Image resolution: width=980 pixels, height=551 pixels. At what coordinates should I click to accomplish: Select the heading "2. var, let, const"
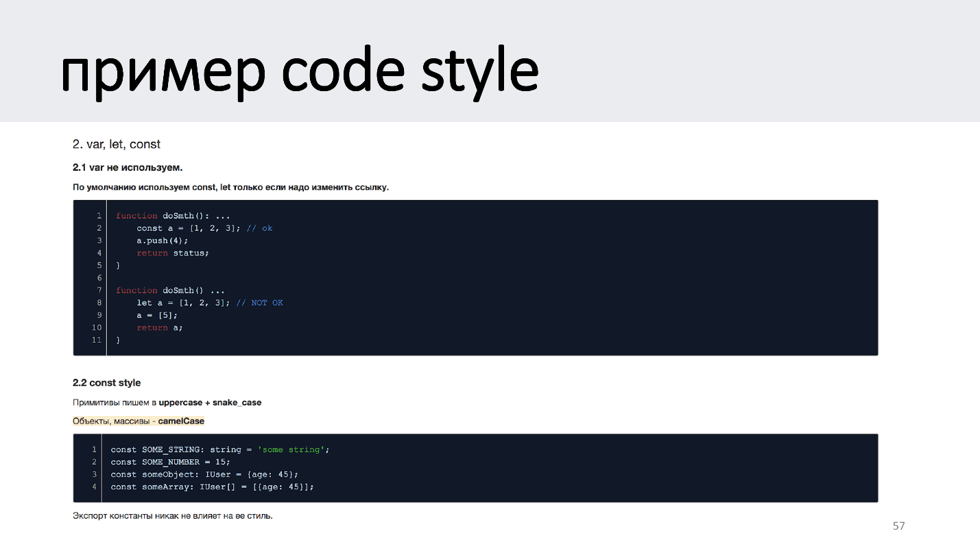(117, 145)
